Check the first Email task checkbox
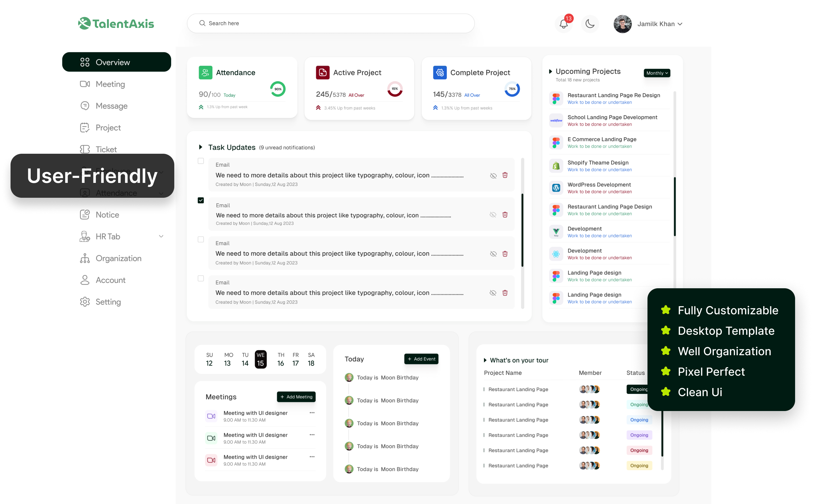This screenshot has height=504, width=814. [201, 161]
